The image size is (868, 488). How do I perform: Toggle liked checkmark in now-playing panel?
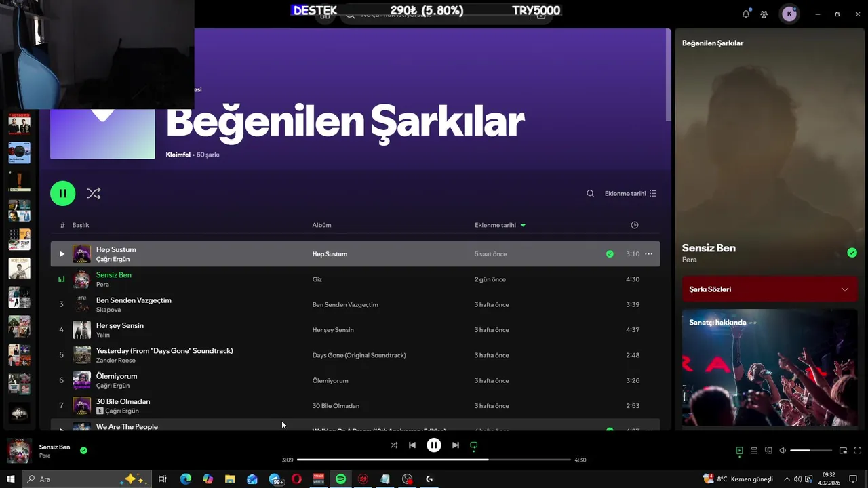852,253
